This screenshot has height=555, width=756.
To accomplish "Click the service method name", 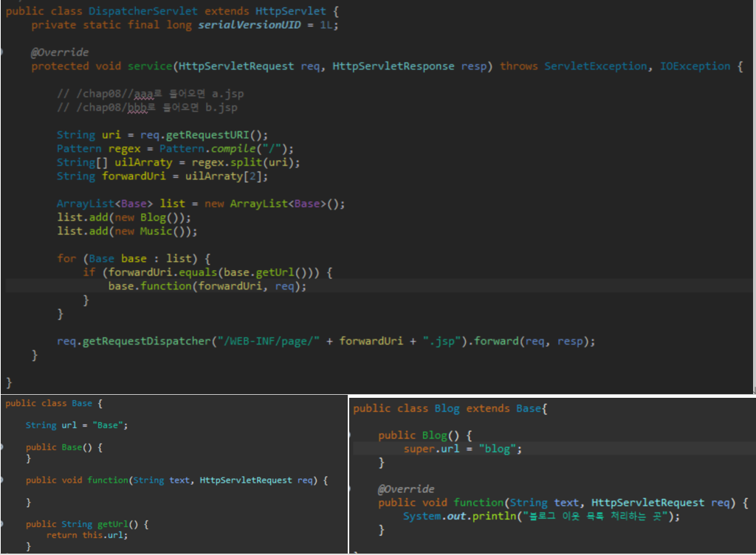I will 149,66.
